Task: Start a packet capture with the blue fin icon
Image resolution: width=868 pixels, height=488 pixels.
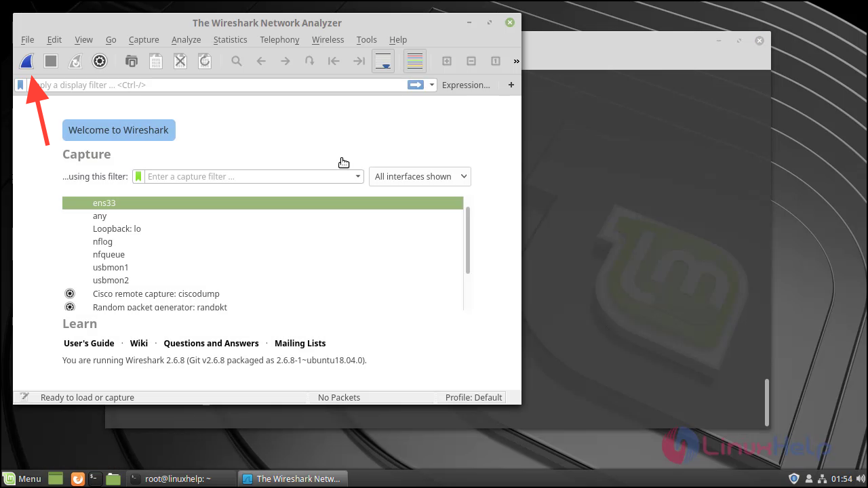Action: pyautogui.click(x=26, y=61)
